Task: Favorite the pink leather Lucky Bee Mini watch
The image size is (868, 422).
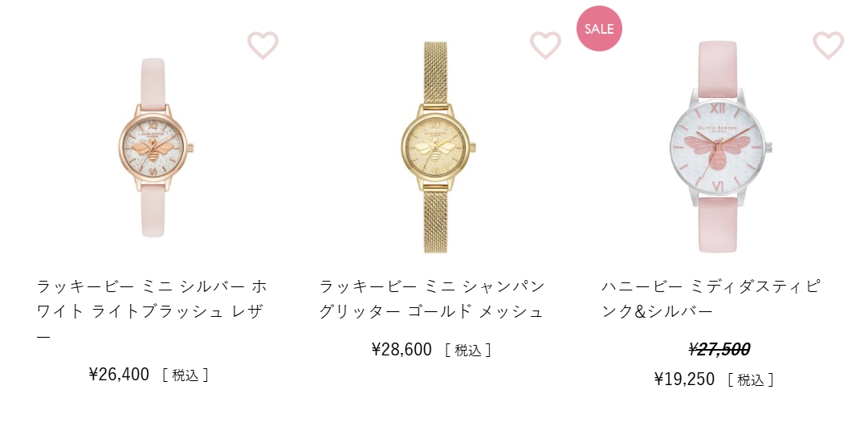Action: pyautogui.click(x=263, y=46)
